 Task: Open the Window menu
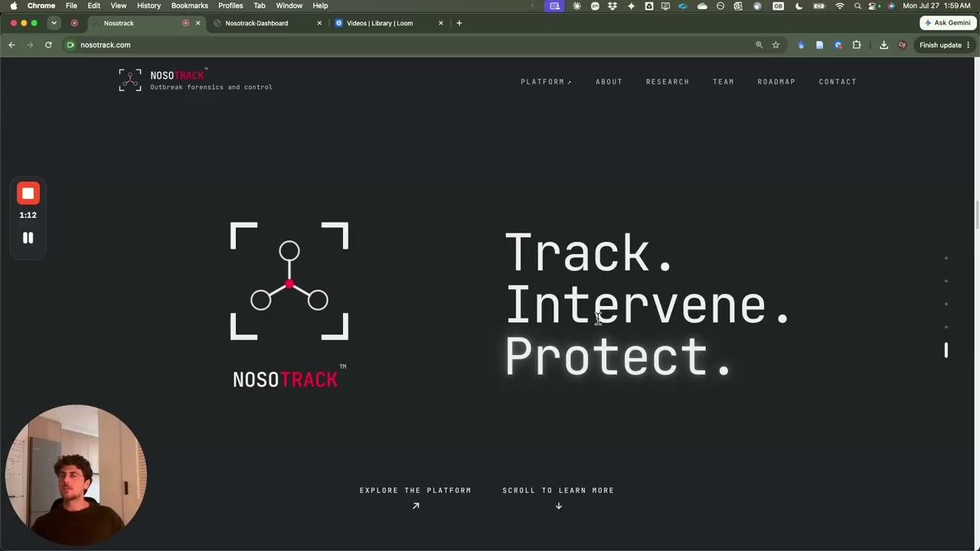(289, 5)
